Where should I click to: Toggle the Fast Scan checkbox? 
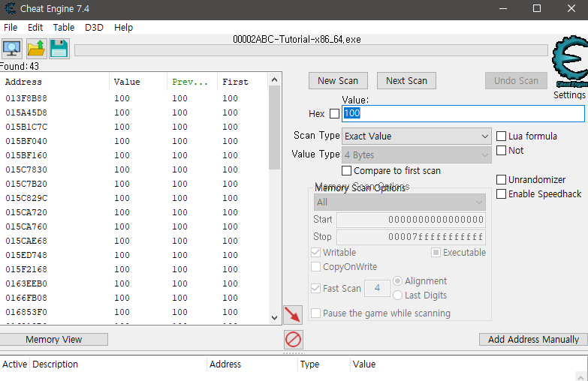(x=315, y=289)
